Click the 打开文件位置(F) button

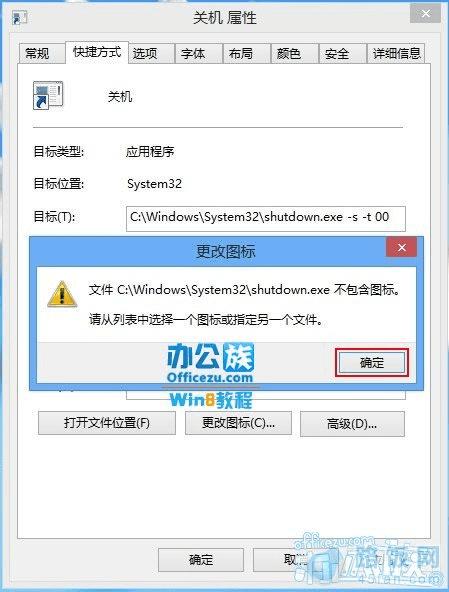click(107, 423)
